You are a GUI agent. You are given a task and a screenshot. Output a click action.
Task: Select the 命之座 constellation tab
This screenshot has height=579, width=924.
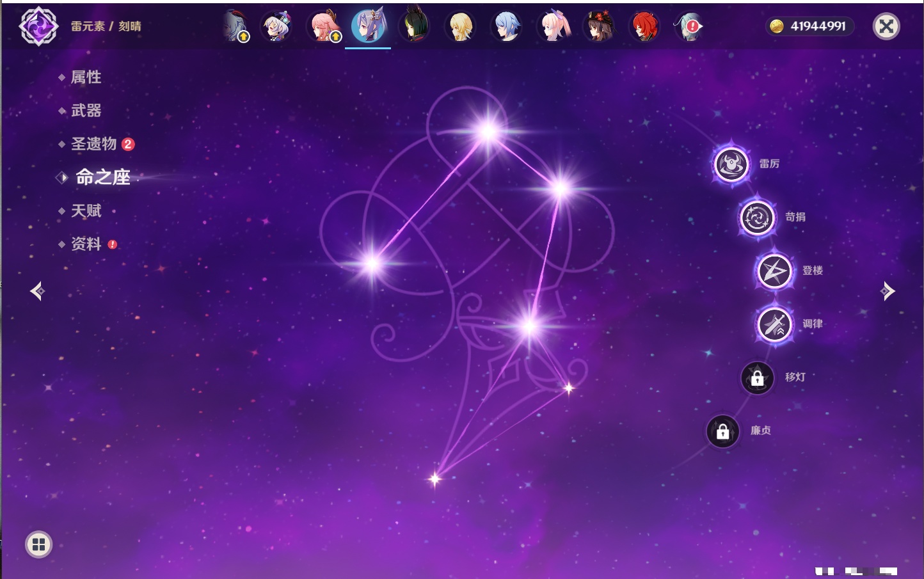(103, 177)
